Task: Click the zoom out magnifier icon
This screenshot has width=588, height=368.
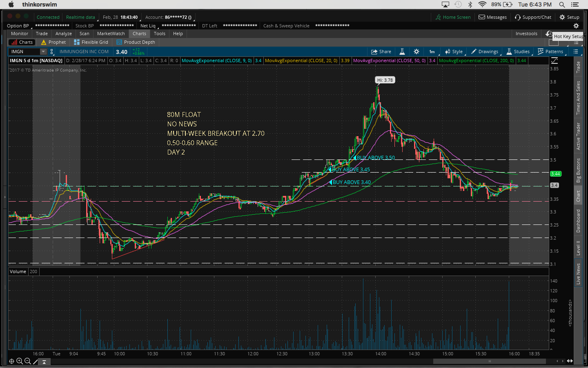Action: click(x=27, y=361)
